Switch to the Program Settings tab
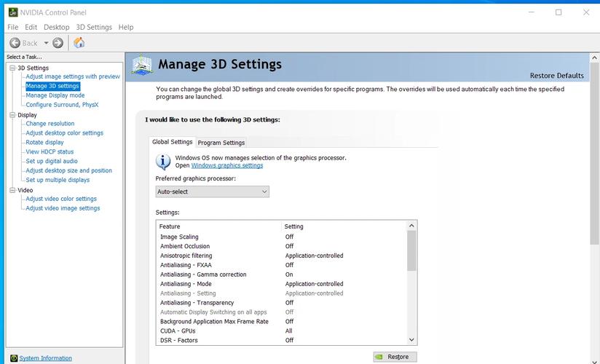 [x=221, y=143]
